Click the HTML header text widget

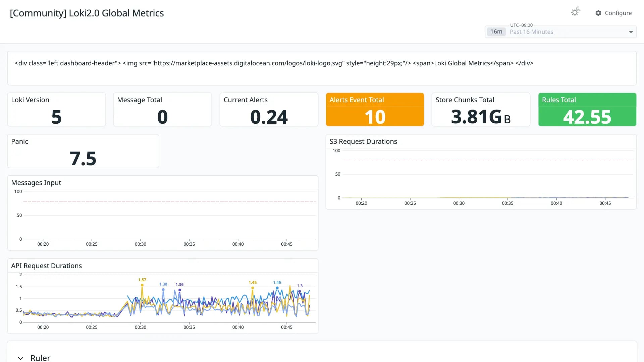[322, 68]
